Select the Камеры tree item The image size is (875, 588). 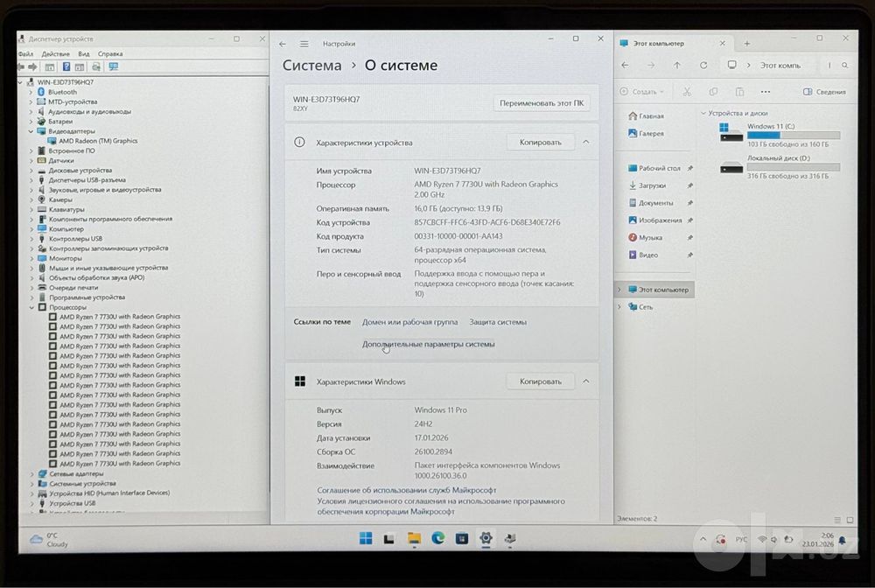pyautogui.click(x=60, y=199)
